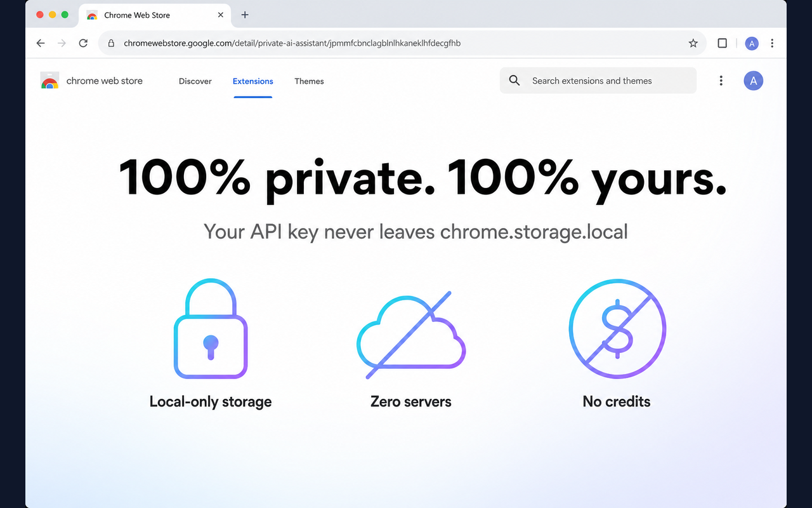Click the padlock illustration above Local-only storage
812x508 pixels.
[x=211, y=329]
